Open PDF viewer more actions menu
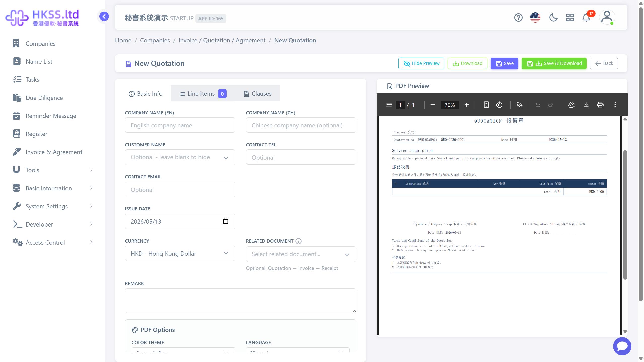 pos(615,105)
